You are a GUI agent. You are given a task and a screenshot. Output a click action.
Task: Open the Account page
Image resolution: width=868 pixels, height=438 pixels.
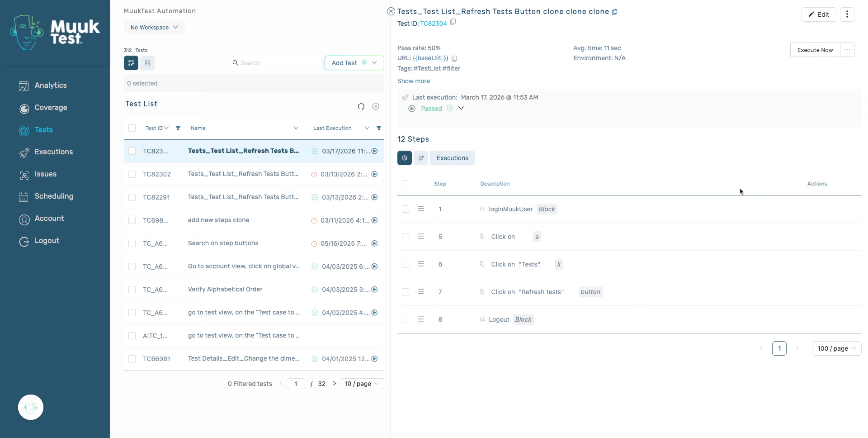(41, 219)
